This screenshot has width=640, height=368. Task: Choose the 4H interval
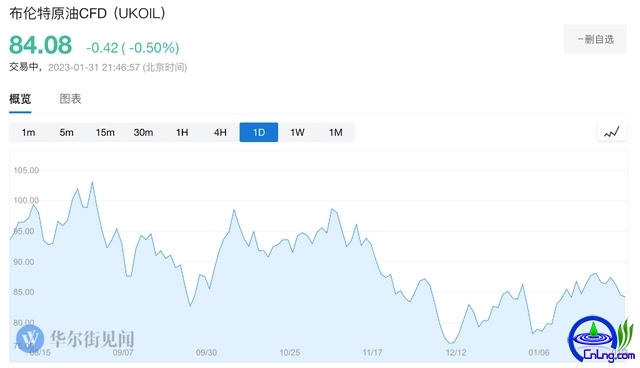[x=220, y=133]
